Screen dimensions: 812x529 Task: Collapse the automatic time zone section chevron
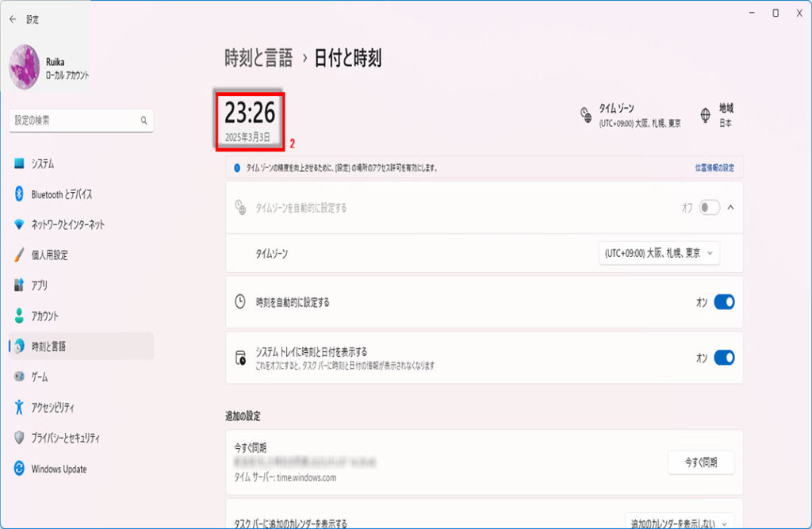click(x=730, y=207)
